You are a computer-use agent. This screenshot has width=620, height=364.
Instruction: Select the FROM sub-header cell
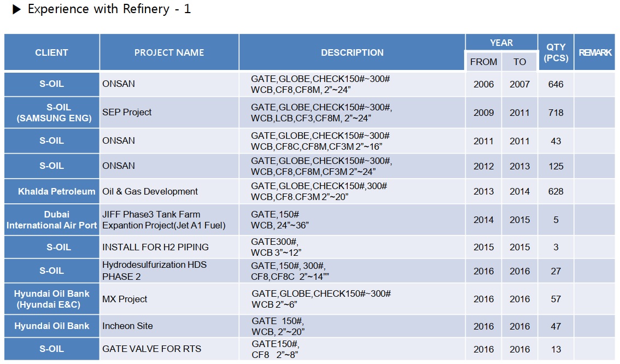pos(483,62)
